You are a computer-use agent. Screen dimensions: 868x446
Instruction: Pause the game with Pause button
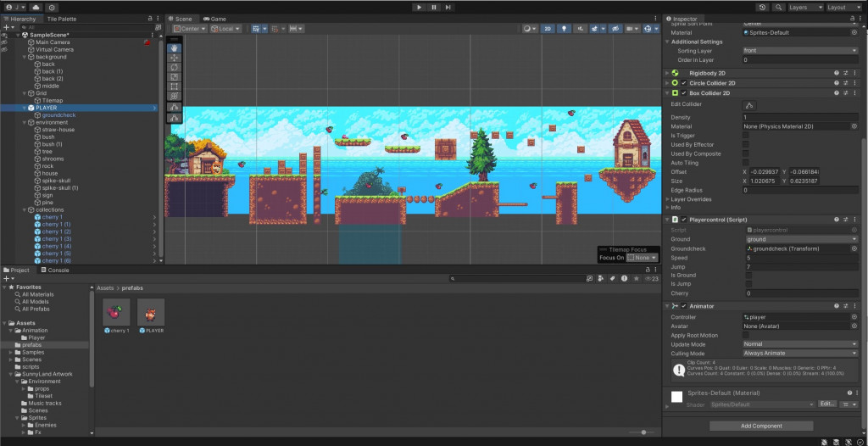point(433,7)
